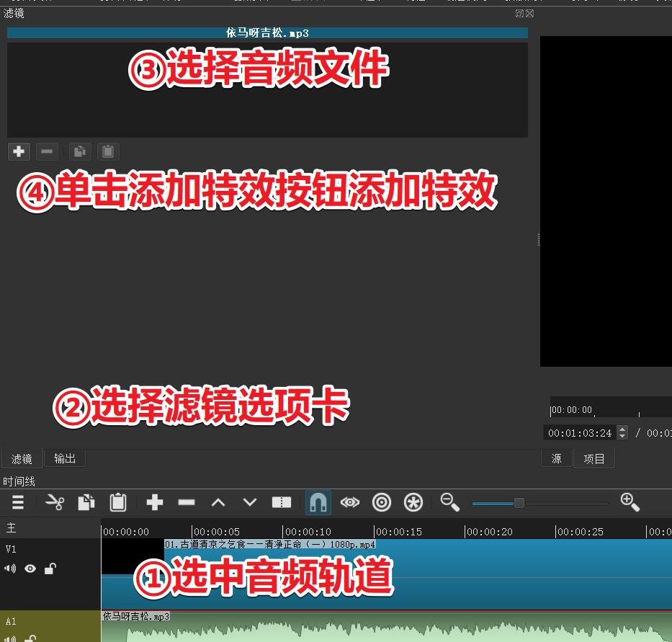672x642 pixels.
Task: Select the 滤镜 filters tab
Action: (21, 458)
